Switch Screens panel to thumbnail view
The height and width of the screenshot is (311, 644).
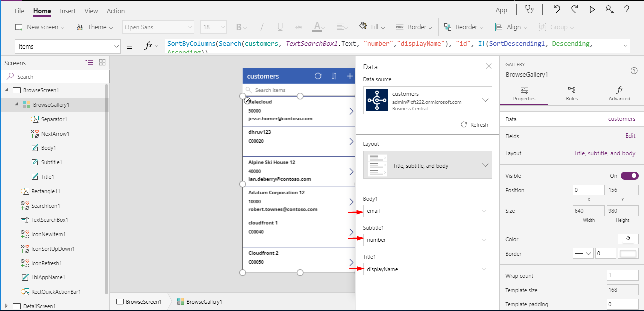[x=102, y=62]
